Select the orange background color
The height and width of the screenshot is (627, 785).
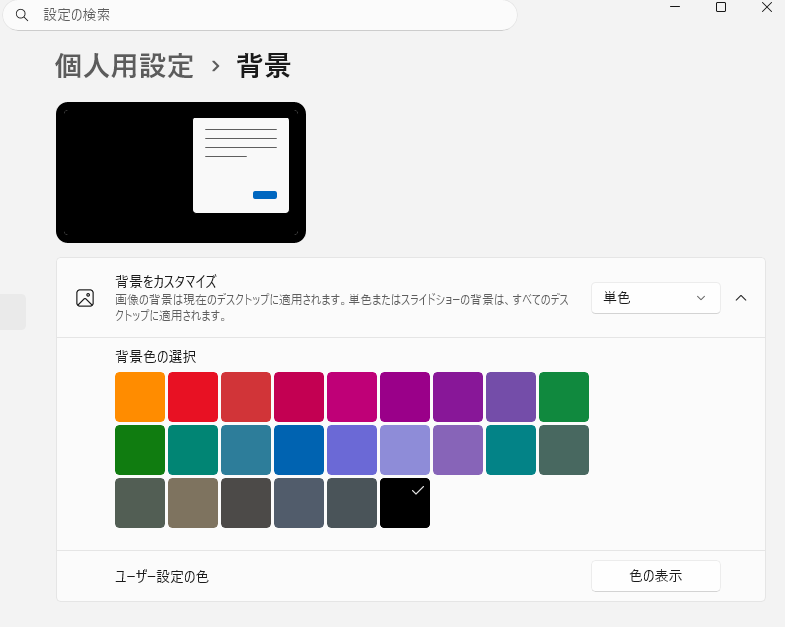(x=140, y=397)
